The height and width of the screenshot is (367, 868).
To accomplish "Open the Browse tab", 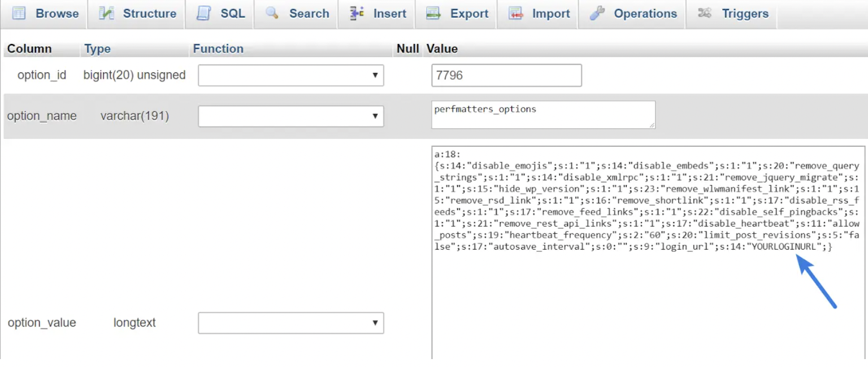I will tap(45, 14).
